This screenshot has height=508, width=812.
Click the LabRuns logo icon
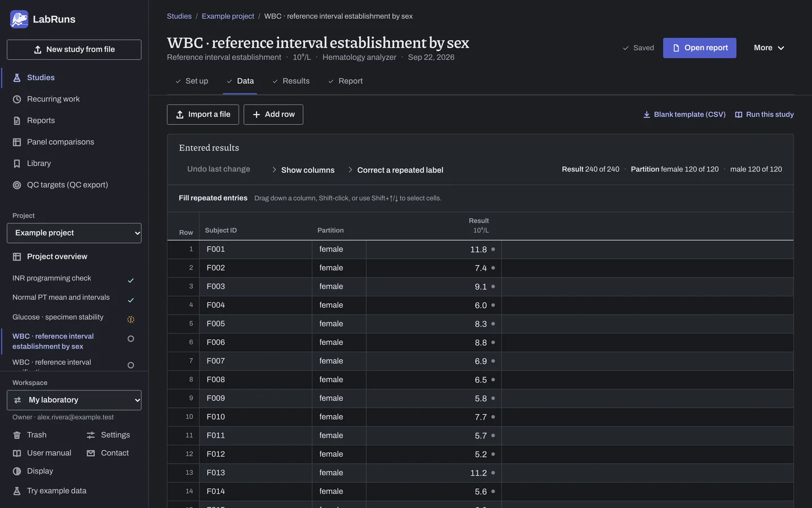[x=19, y=19]
